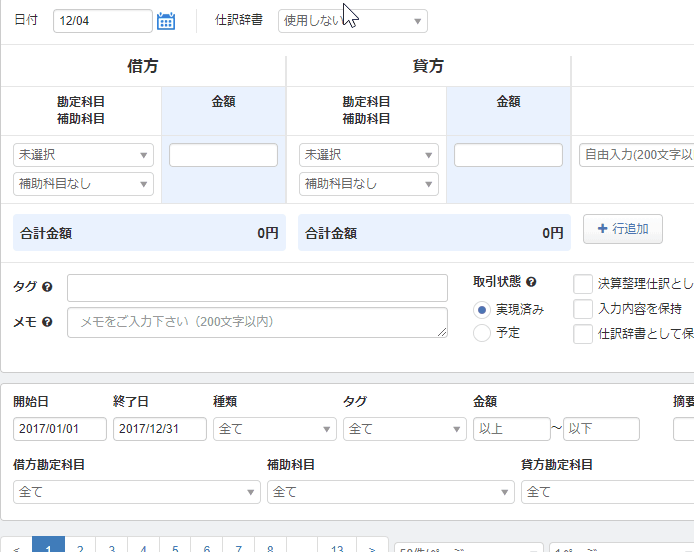Enable the 入力内容を保持 checkbox
This screenshot has width=694, height=552.
[x=583, y=309]
